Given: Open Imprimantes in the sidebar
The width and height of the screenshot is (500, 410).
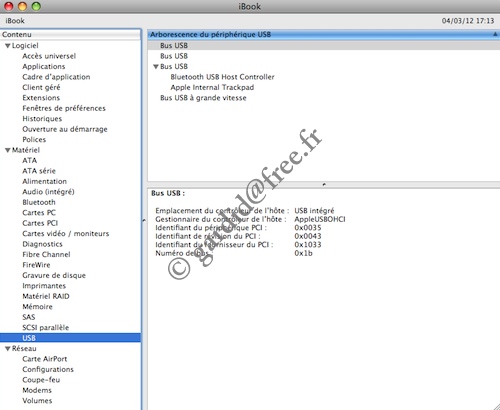Looking at the screenshot, I should click(44, 286).
